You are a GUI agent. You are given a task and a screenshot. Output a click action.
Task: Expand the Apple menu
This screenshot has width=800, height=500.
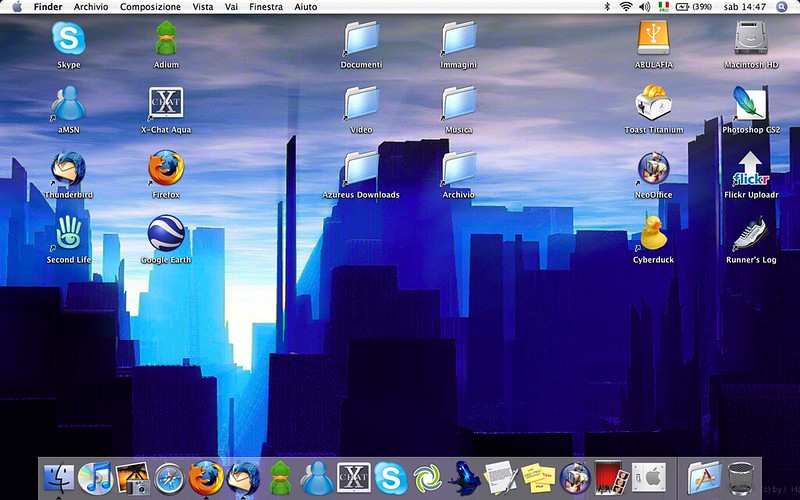coord(17,7)
